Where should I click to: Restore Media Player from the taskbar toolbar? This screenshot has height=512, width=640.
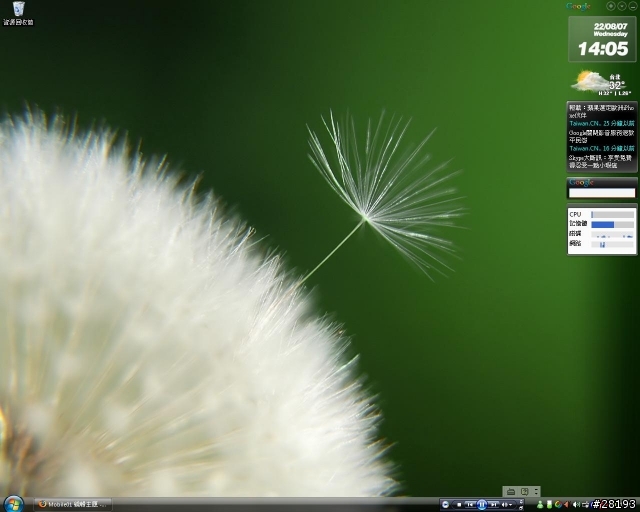pos(521,508)
